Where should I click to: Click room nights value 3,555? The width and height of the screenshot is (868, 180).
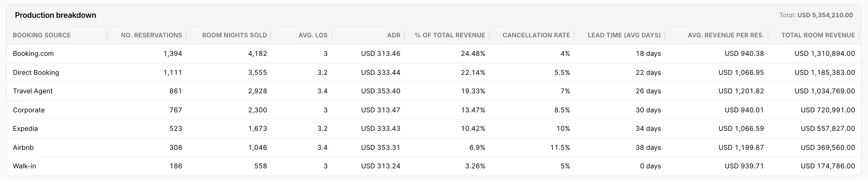(x=258, y=73)
